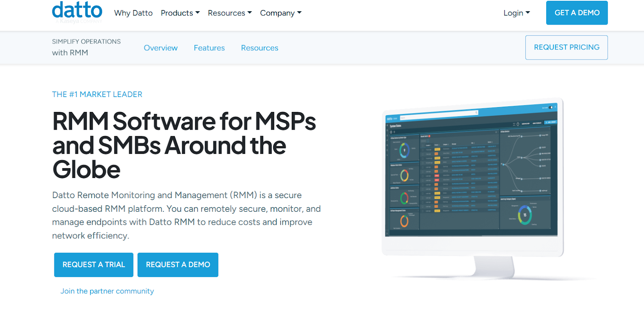The image size is (644, 312).
Task: Click THE #1 MARKET LEADER text
Action: 97,94
